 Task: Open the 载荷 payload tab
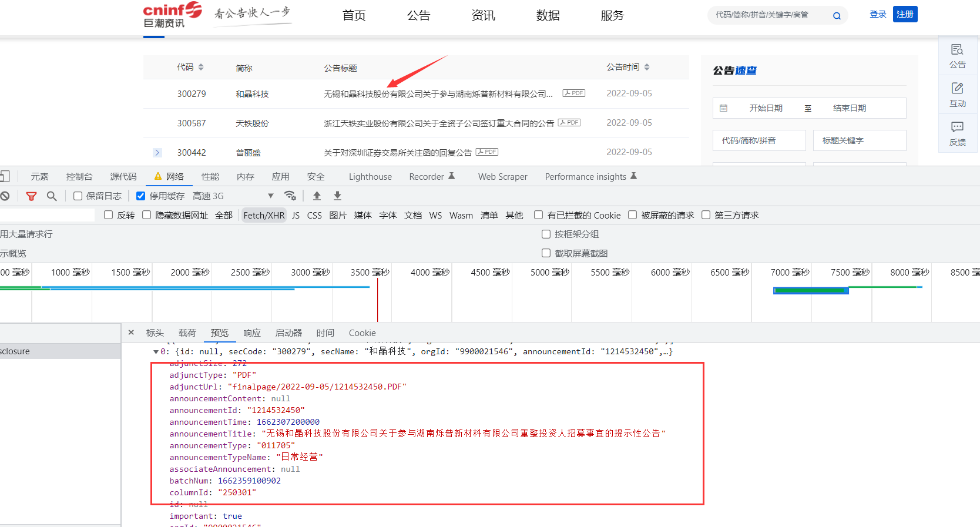point(187,333)
